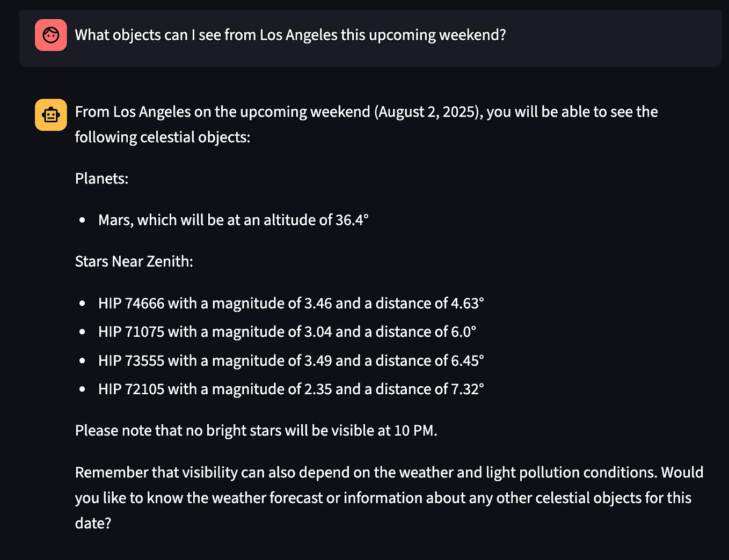729x560 pixels.
Task: Click bullet point beside HIP 71075
Action: 82,332
